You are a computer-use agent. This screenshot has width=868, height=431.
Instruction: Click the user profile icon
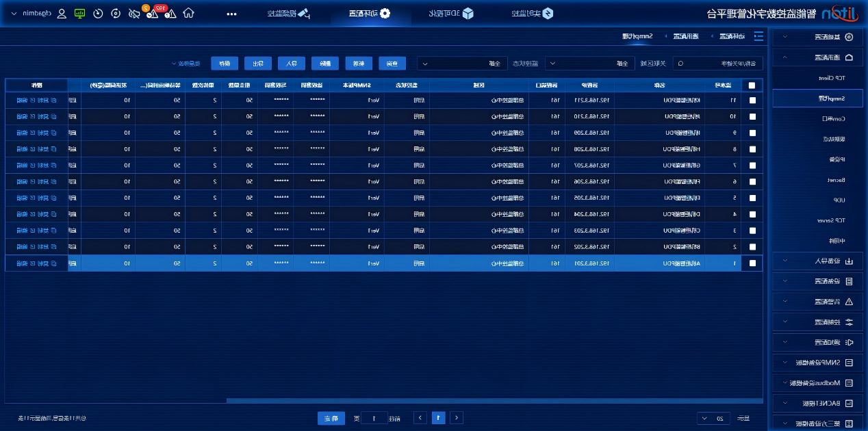[x=62, y=14]
